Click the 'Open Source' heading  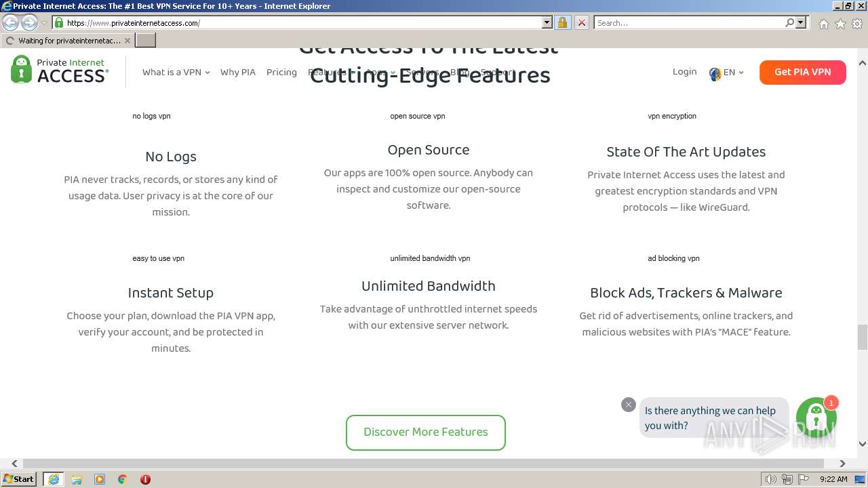click(429, 150)
